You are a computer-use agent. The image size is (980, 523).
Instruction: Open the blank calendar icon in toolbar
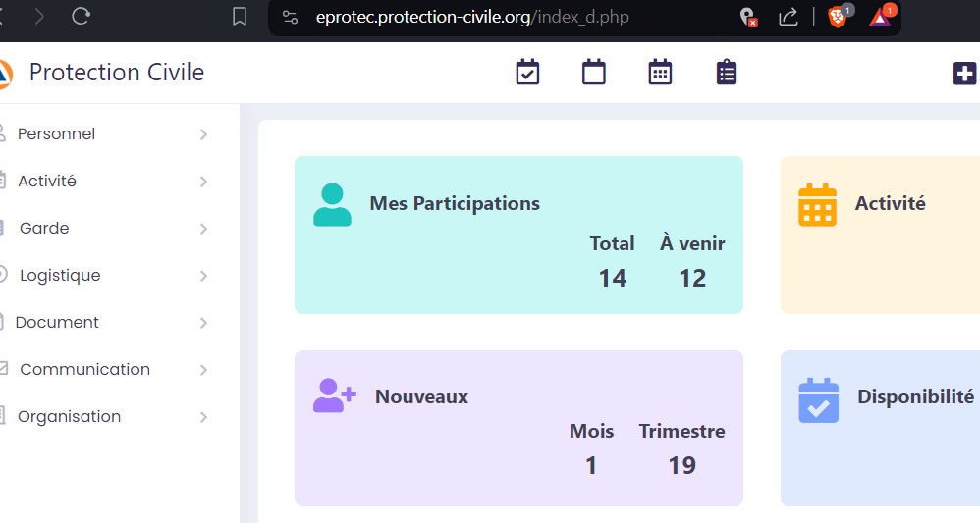(x=594, y=73)
